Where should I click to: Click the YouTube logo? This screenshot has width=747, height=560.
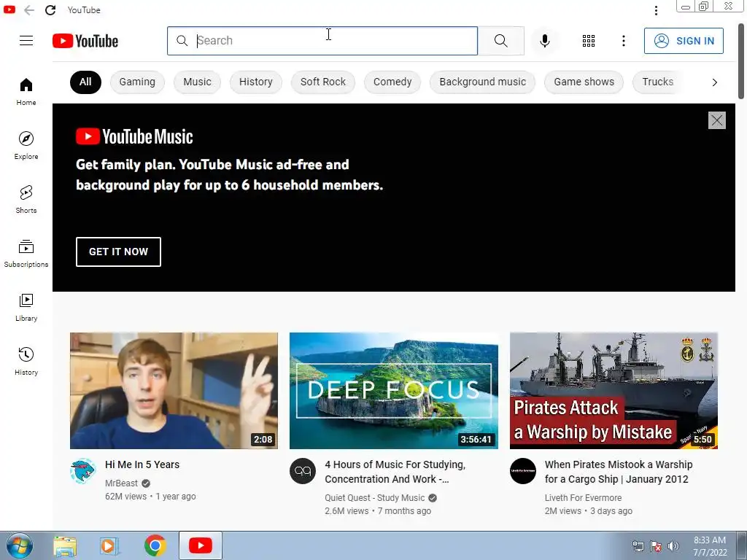(x=85, y=41)
